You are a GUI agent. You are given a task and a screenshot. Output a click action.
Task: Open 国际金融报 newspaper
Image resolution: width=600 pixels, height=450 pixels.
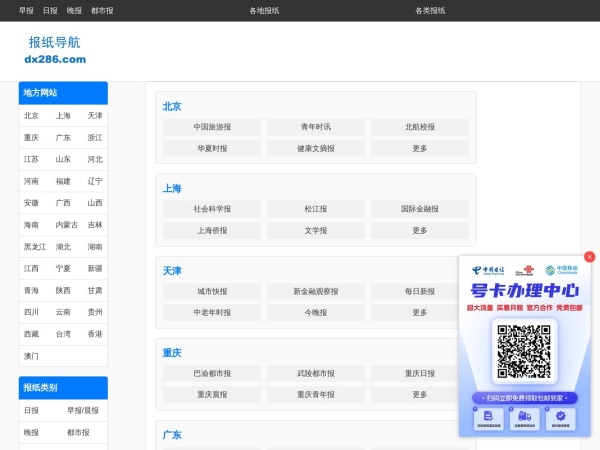coord(419,209)
